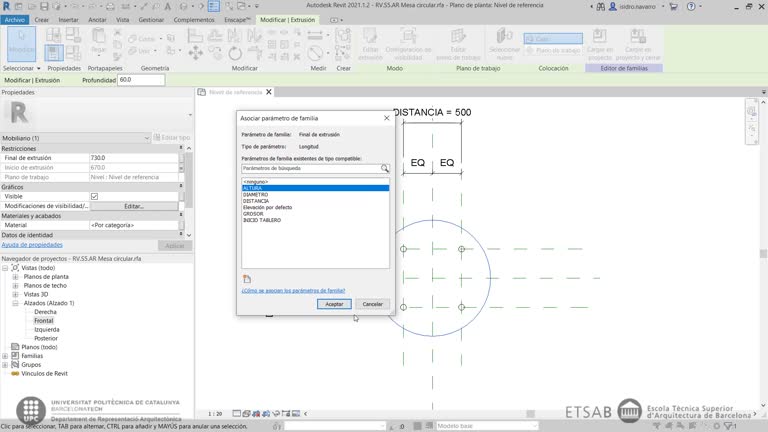Open the Archivo menu tab
Screen dimensions: 768x432
[x=15, y=19]
